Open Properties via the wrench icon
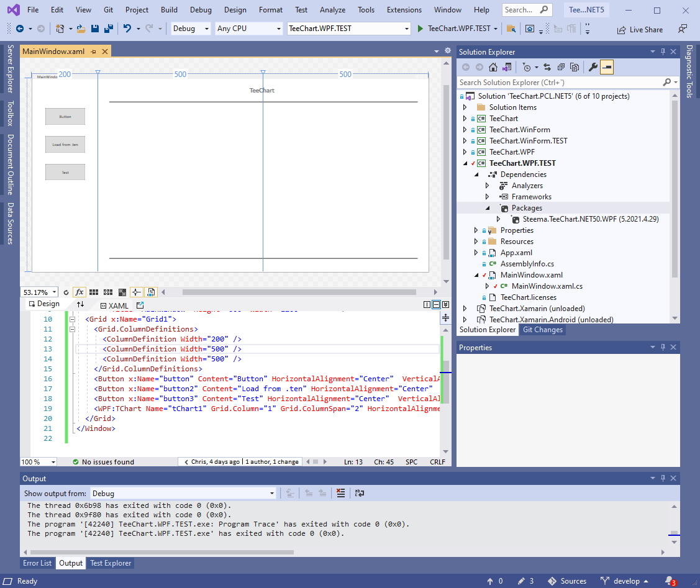This screenshot has height=588, width=700. coord(593,67)
